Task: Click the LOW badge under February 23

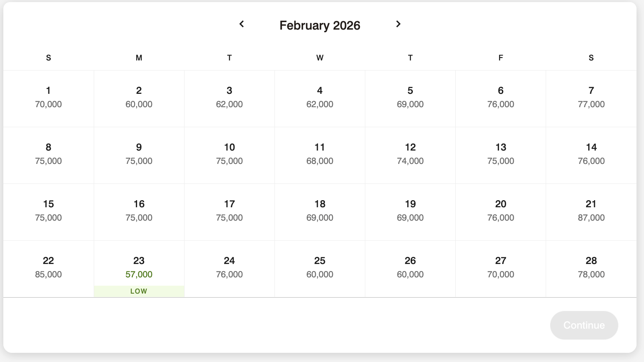Action: click(x=139, y=291)
